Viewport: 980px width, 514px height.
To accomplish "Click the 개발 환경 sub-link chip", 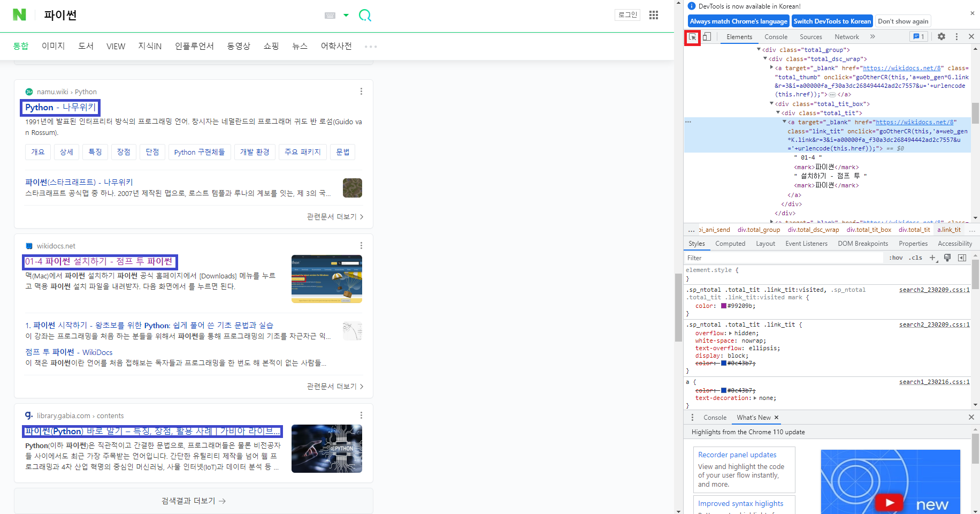I will coord(255,152).
